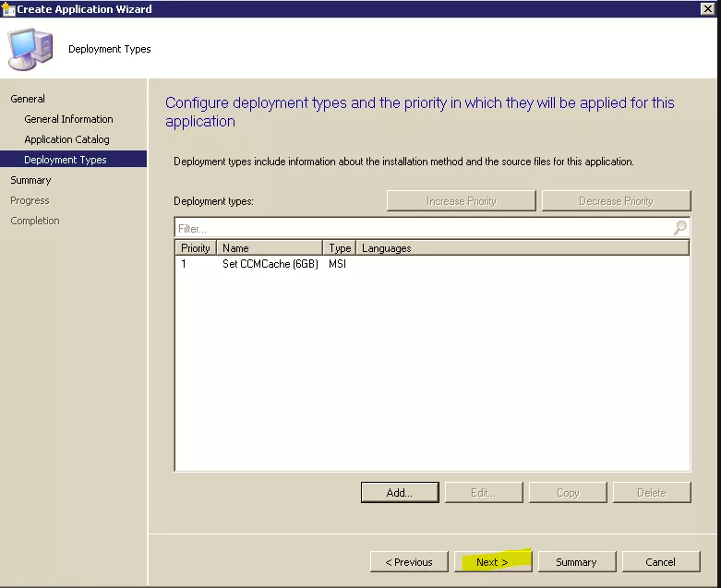Sort list by the Languages column header
This screenshot has height=588, width=721.
coord(523,248)
